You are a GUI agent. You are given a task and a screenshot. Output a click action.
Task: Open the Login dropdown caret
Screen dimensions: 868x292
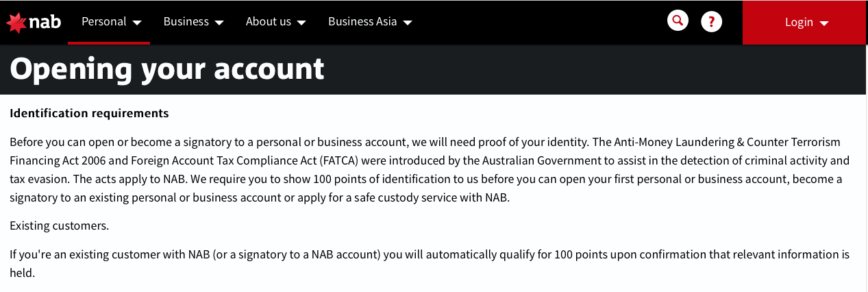[x=824, y=23]
